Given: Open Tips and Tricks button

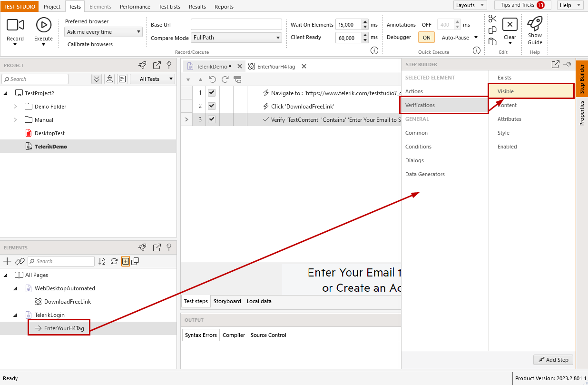Looking at the screenshot, I should [522, 5].
